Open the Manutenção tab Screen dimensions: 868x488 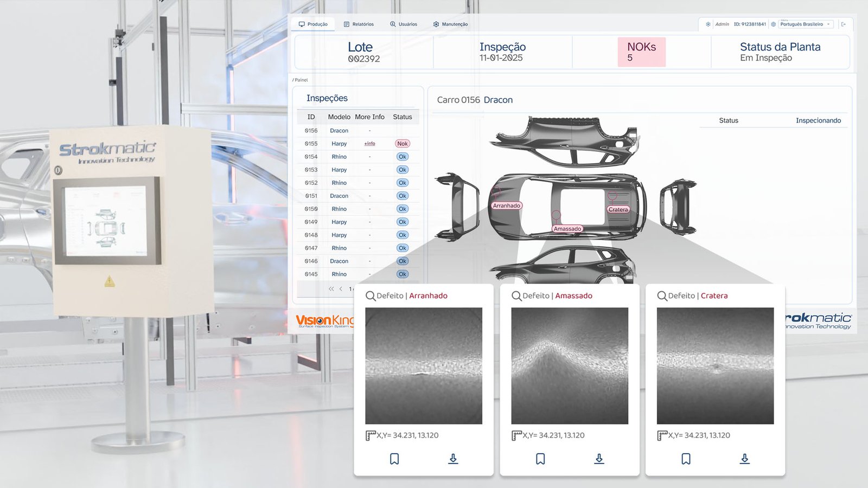tap(450, 24)
